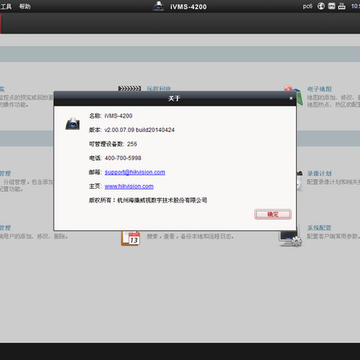
Task: Click the calendar log search icon
Action: [131, 238]
